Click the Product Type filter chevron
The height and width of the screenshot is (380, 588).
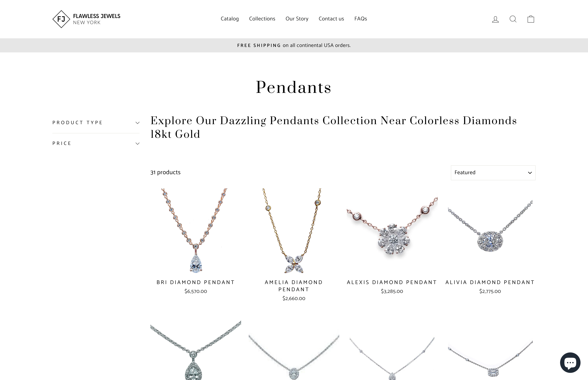137,122
